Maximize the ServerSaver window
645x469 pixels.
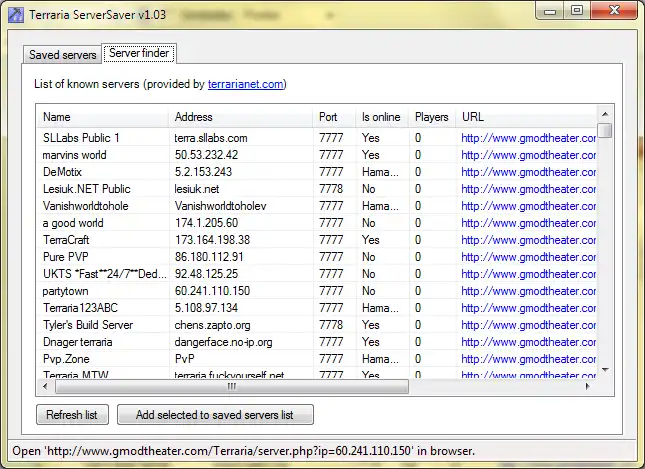point(577,10)
